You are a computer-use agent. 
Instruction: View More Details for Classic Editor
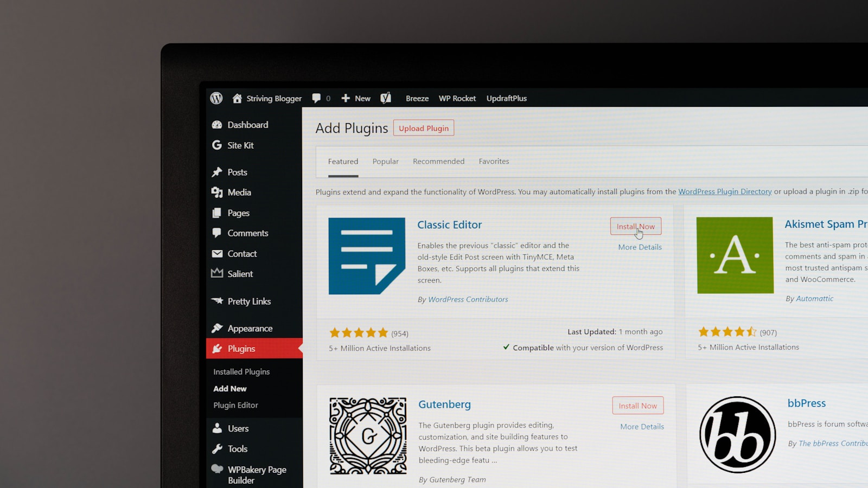(x=640, y=247)
